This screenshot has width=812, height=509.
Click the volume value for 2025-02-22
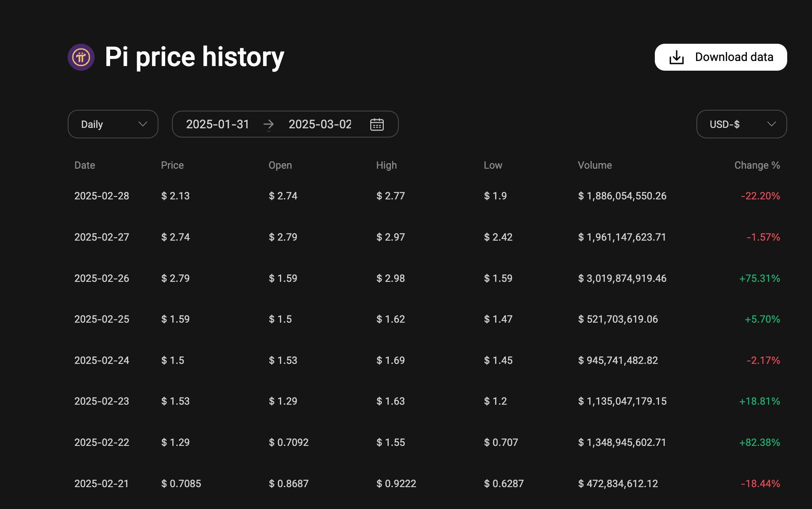coord(622,442)
